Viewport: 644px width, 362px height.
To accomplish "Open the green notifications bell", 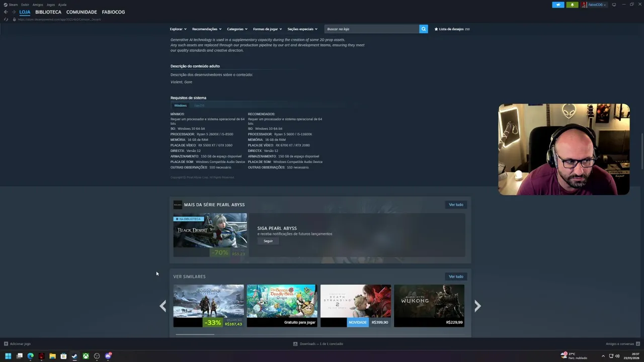I will click(x=572, y=5).
